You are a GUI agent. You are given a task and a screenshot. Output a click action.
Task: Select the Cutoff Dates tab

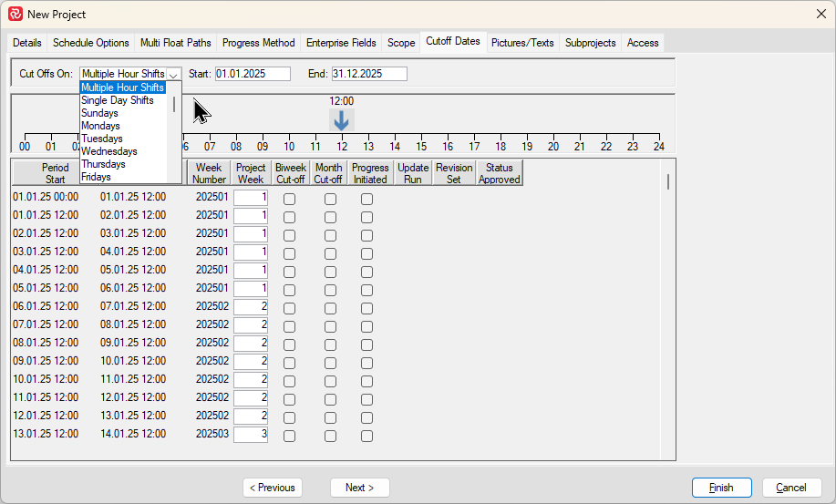click(x=453, y=41)
